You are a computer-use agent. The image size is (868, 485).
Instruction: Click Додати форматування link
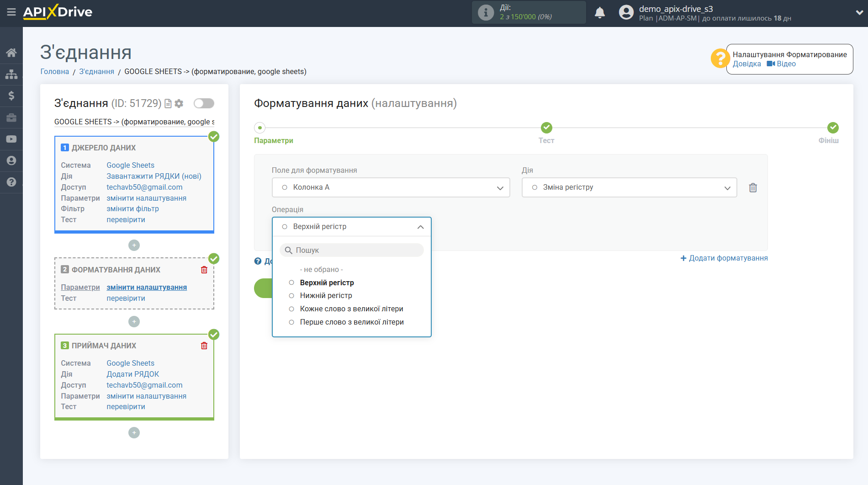(x=724, y=258)
